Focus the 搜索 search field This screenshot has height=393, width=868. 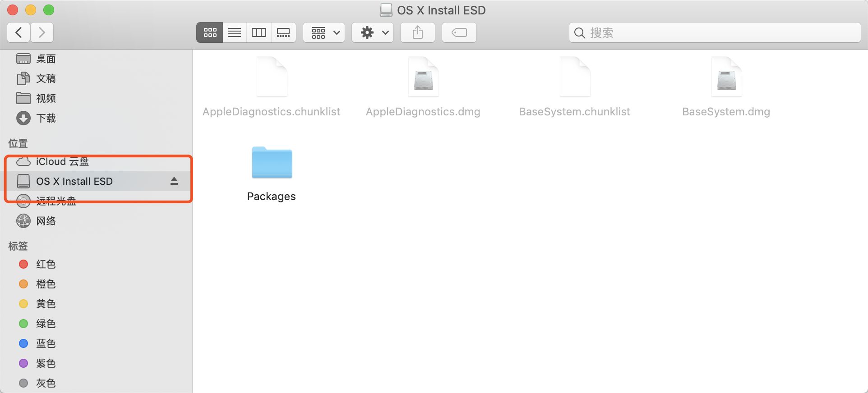(x=715, y=32)
